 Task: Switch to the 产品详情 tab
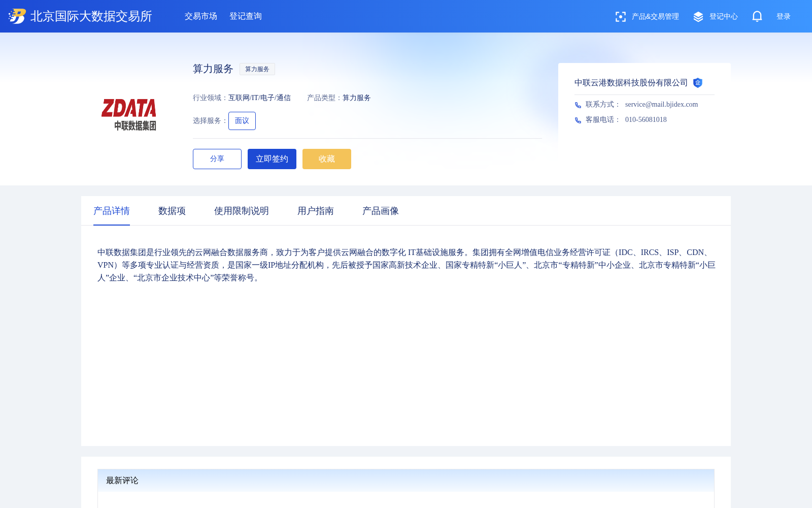click(112, 211)
